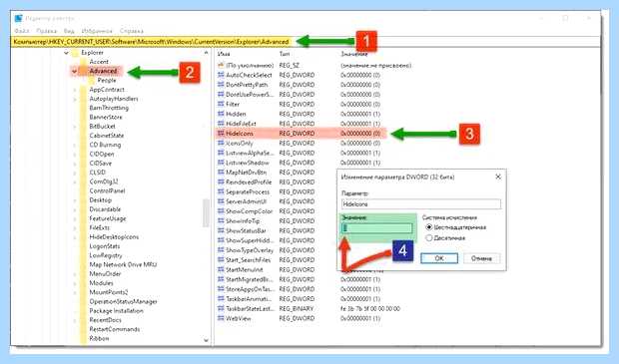Select the TaskbarAnimati... value name
The height and width of the screenshot is (364, 619).
tap(249, 298)
